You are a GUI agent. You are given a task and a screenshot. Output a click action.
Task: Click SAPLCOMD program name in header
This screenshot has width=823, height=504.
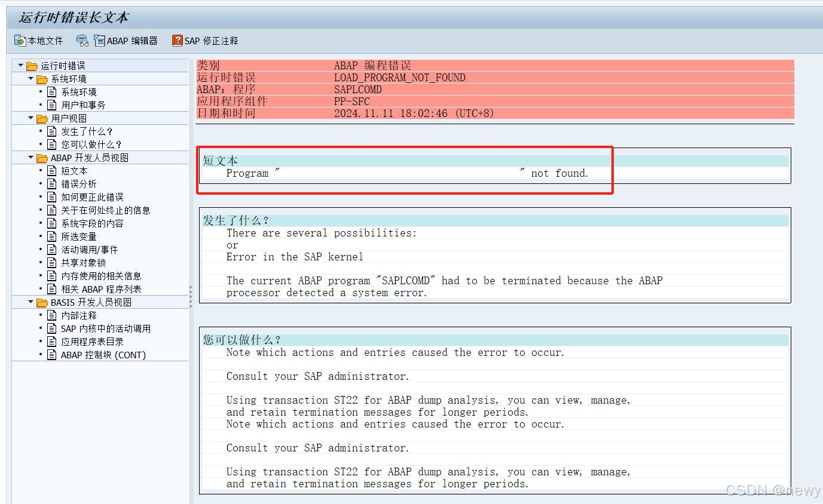[x=358, y=90]
